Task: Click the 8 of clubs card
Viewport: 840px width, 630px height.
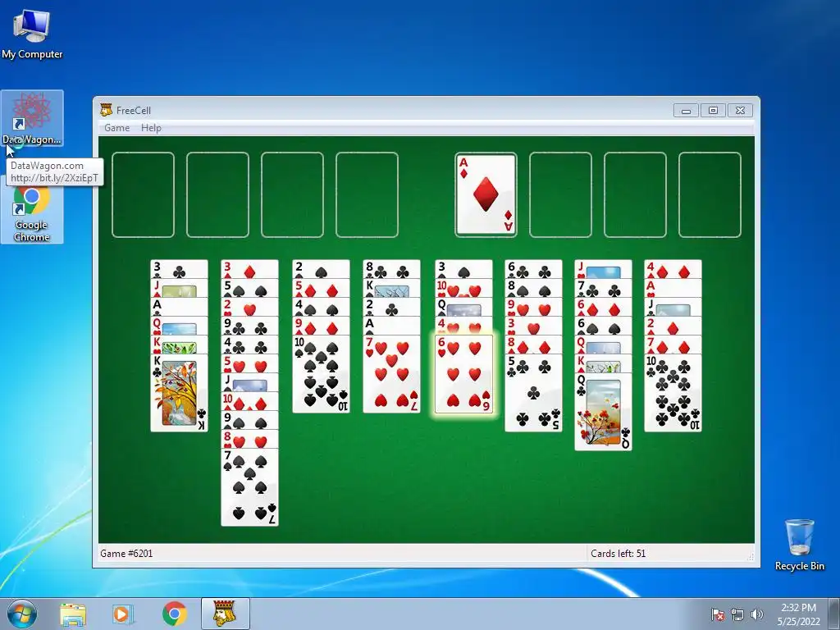Action: pos(391,269)
